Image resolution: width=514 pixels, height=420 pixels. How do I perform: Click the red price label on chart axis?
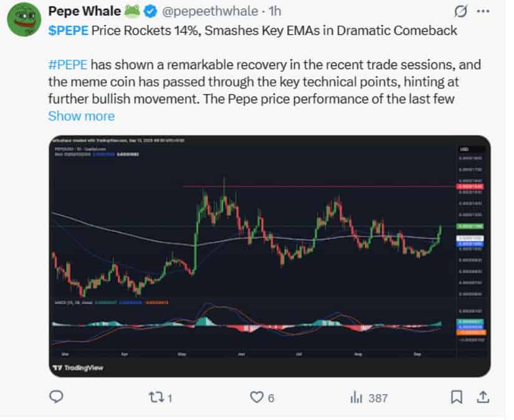point(469,186)
